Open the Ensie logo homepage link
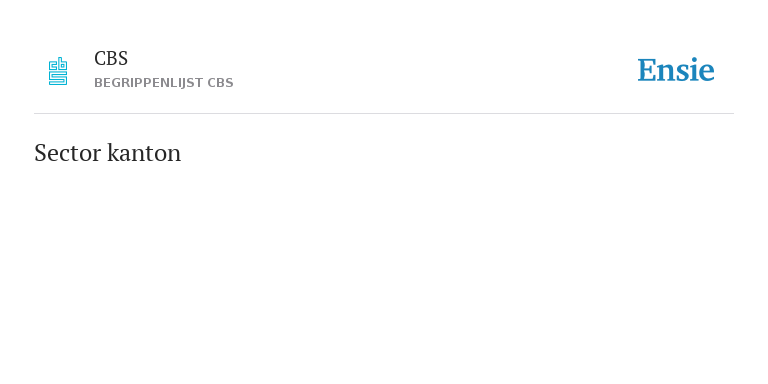 point(675,70)
